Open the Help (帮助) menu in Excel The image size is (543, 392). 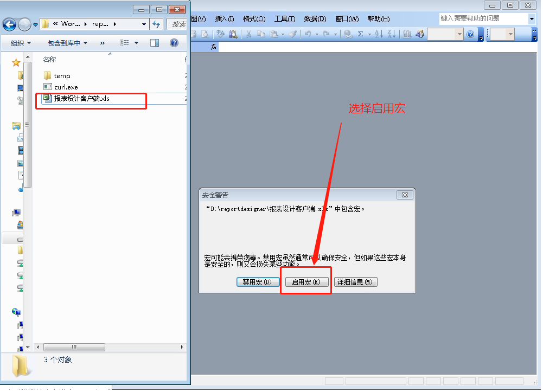coord(379,18)
